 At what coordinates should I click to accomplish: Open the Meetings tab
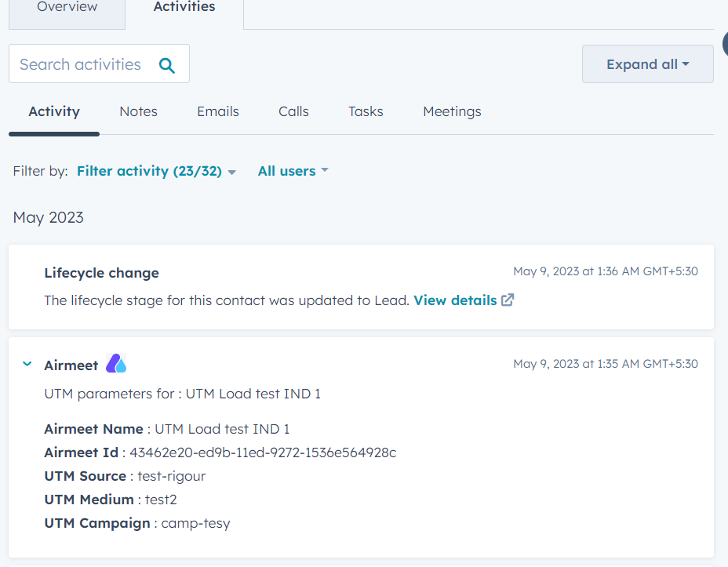(x=452, y=112)
